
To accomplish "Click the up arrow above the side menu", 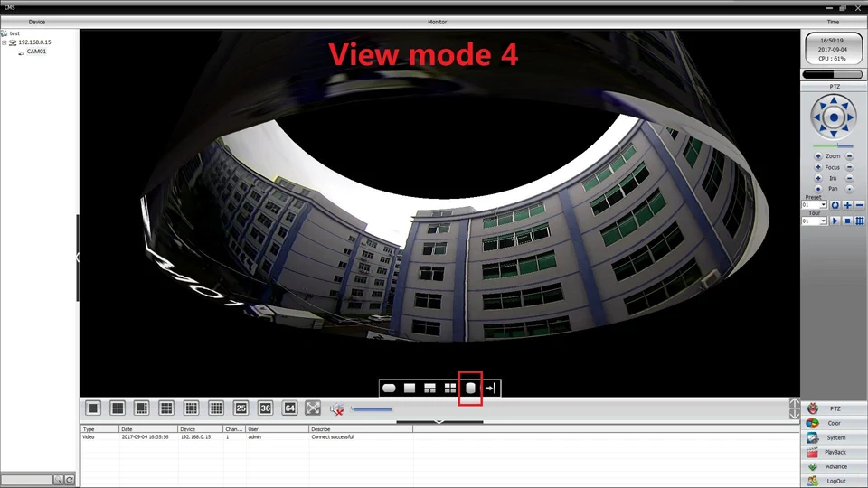I will pyautogui.click(x=795, y=403).
